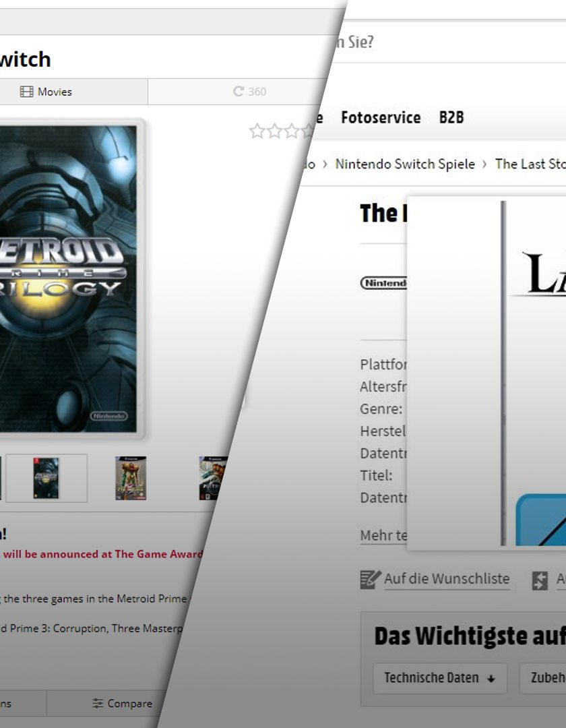Click the Technische Daten down arrow
Image resolution: width=566 pixels, height=728 pixels.
pos(491,679)
